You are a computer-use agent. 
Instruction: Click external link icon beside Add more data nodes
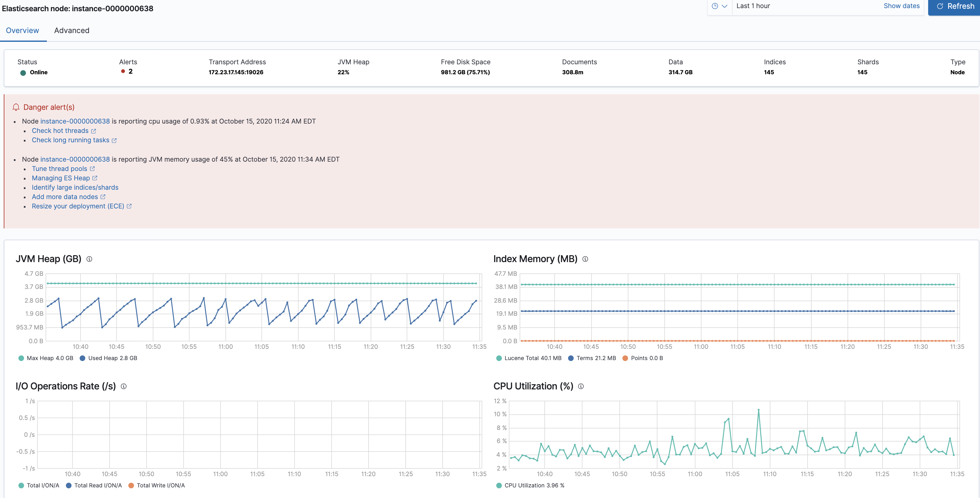coord(103,197)
